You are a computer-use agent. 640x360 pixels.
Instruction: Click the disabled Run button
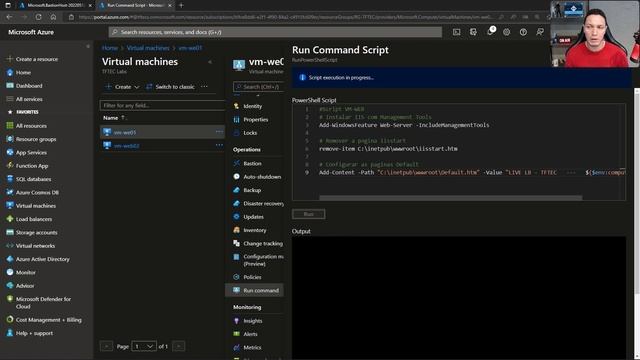pyautogui.click(x=309, y=214)
